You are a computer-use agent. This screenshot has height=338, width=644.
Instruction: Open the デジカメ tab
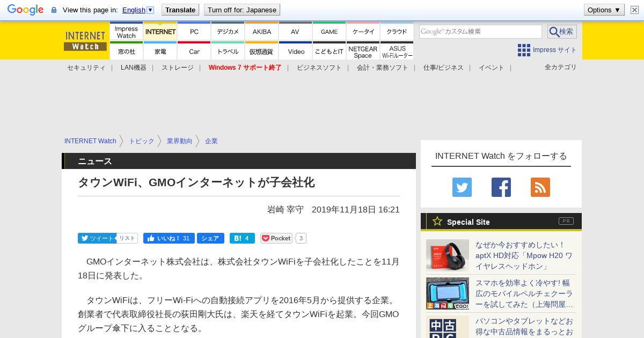[x=228, y=32]
